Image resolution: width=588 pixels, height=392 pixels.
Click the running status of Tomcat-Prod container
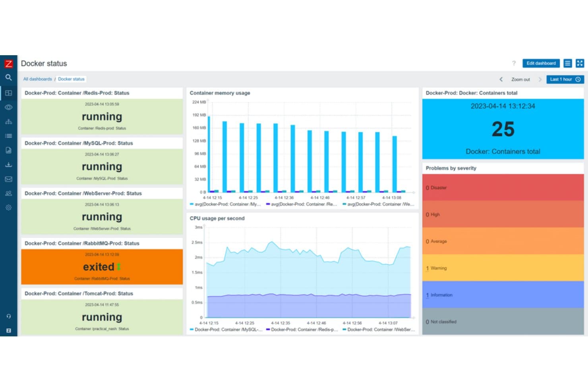pyautogui.click(x=102, y=317)
